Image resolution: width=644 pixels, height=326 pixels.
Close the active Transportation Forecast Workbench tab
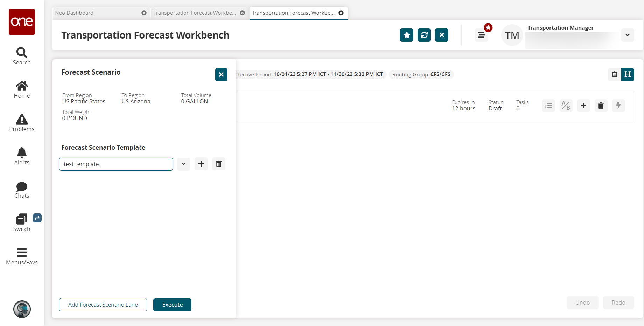click(x=341, y=13)
